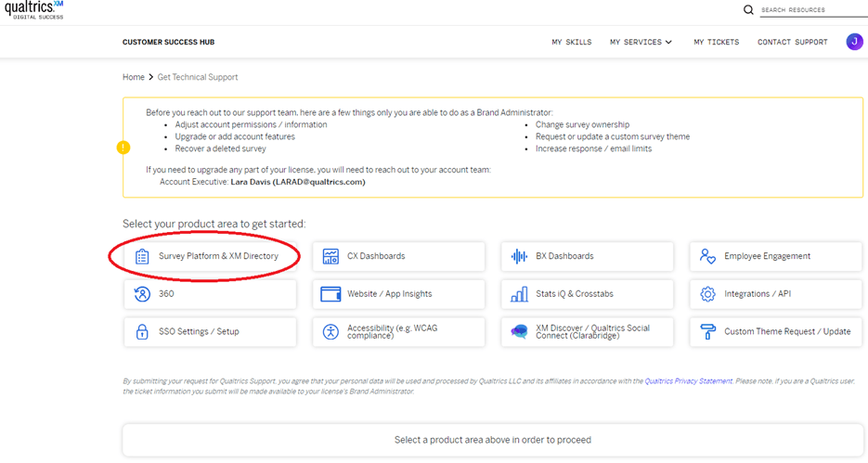This screenshot has height=463, width=868.
Task: Select BX Dashboards product area
Action: click(x=588, y=256)
